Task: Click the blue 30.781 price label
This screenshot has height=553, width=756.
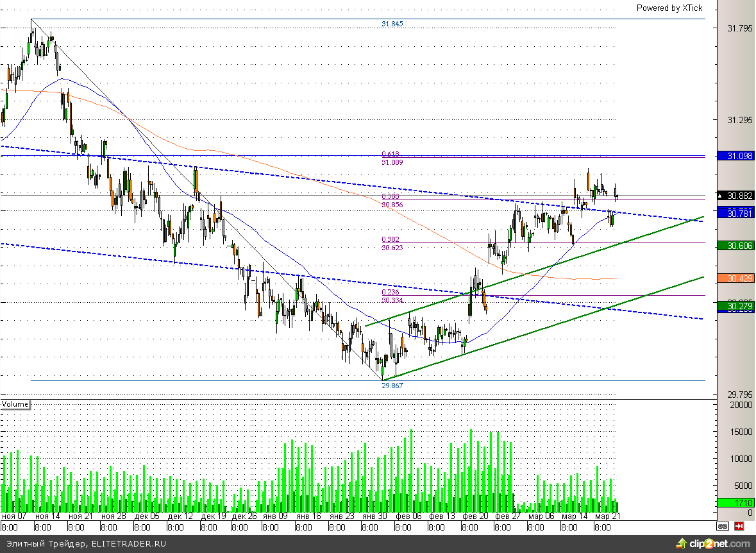Action: pyautogui.click(x=735, y=212)
